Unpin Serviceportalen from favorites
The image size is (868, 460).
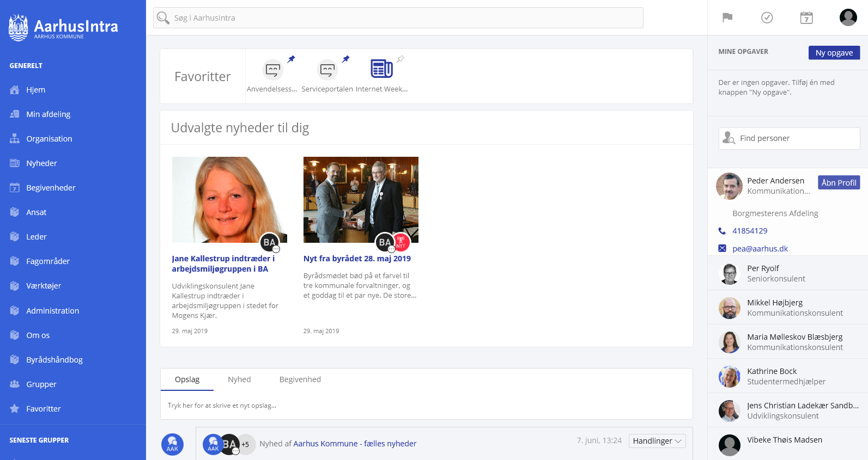(345, 59)
